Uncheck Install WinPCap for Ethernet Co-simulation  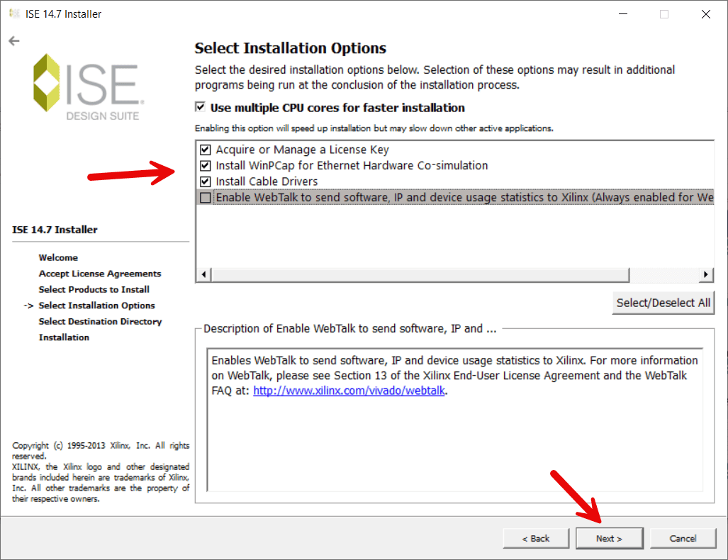coord(204,165)
